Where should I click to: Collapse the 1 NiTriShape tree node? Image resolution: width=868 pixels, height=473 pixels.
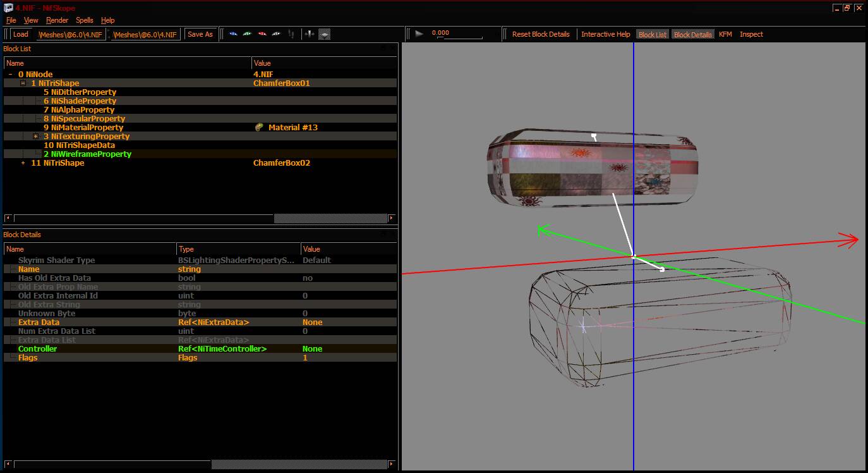pyautogui.click(x=23, y=83)
